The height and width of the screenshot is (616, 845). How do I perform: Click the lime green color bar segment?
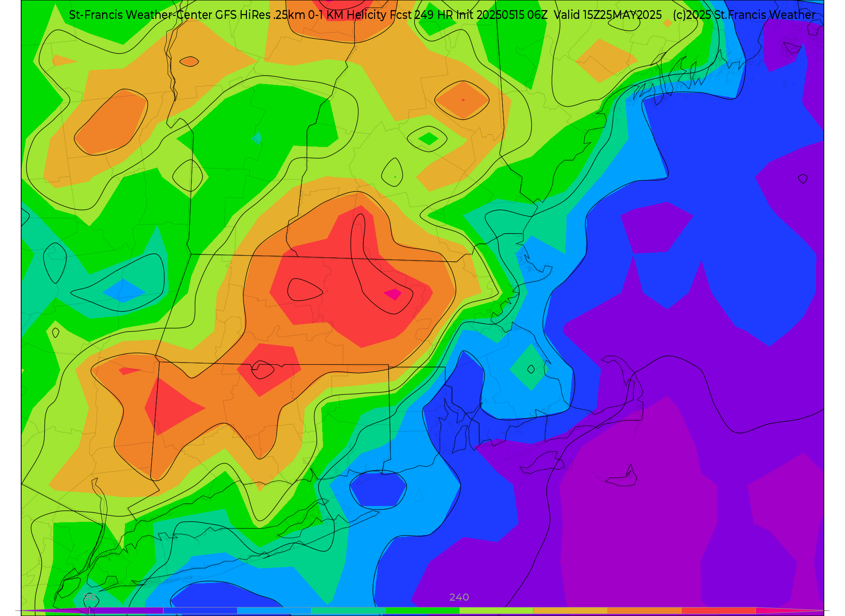point(496,611)
